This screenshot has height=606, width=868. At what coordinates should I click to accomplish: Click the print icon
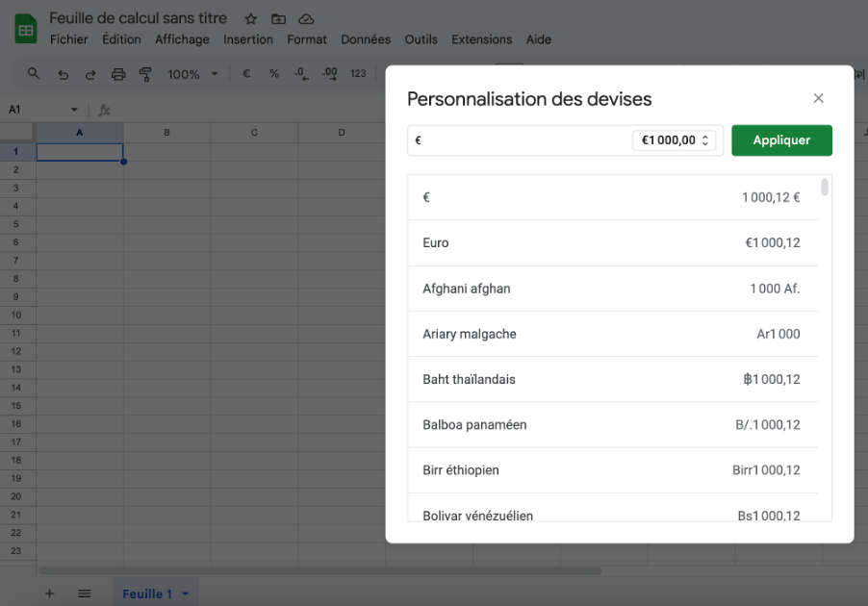click(118, 73)
